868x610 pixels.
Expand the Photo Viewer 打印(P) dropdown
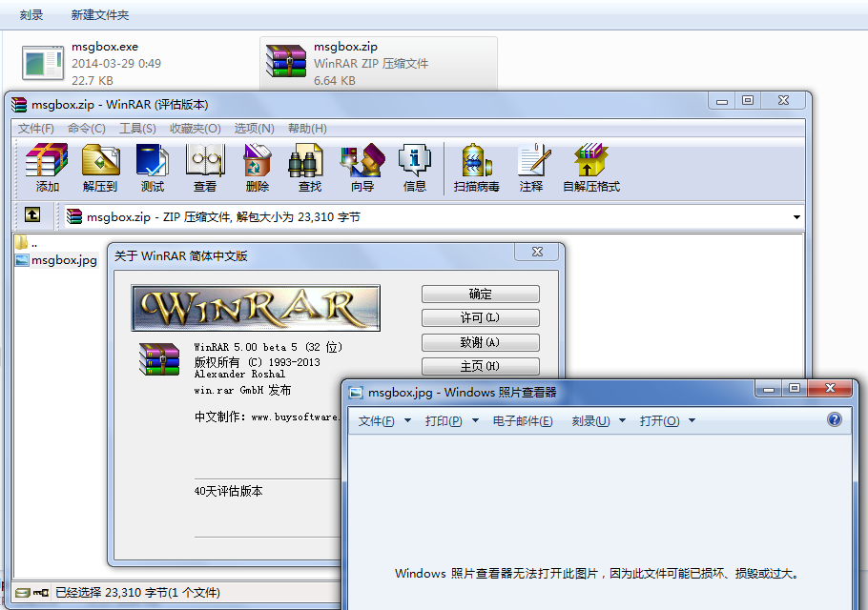pyautogui.click(x=475, y=421)
